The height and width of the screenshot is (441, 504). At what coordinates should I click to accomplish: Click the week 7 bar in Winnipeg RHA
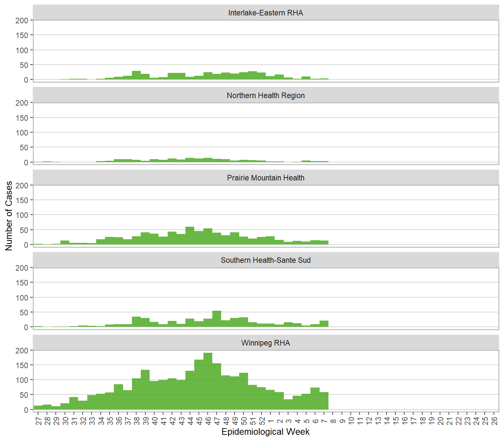tap(324, 401)
